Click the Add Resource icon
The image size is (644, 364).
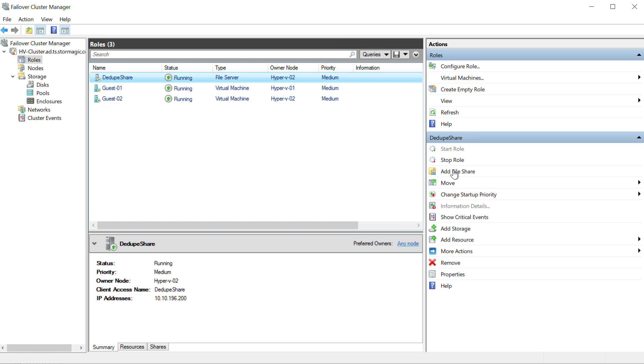(x=432, y=239)
